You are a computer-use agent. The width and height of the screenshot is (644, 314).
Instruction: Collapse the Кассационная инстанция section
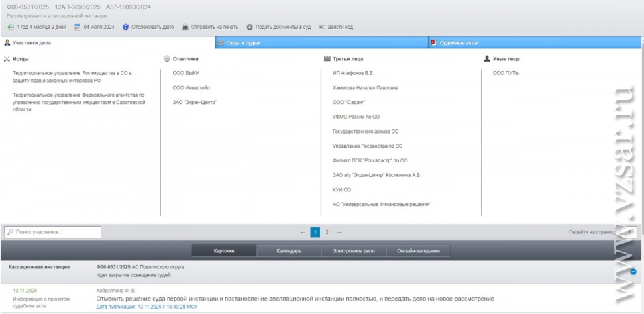pyautogui.click(x=633, y=272)
